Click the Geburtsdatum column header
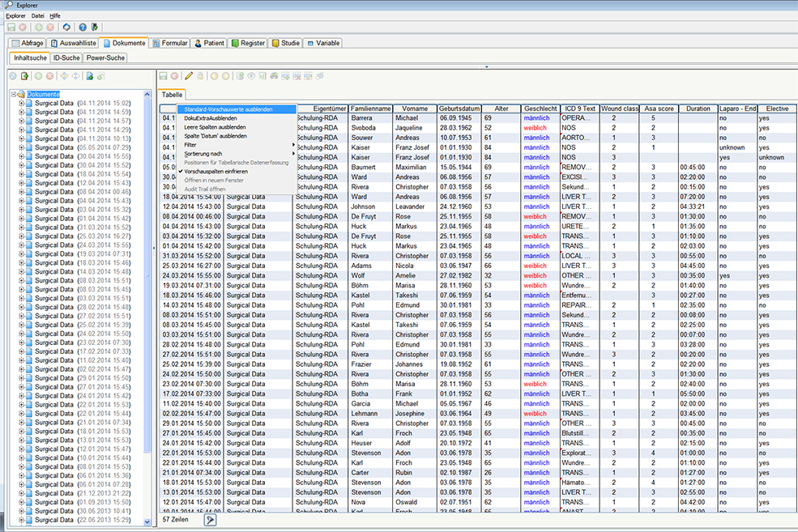798x532 pixels. 459,109
